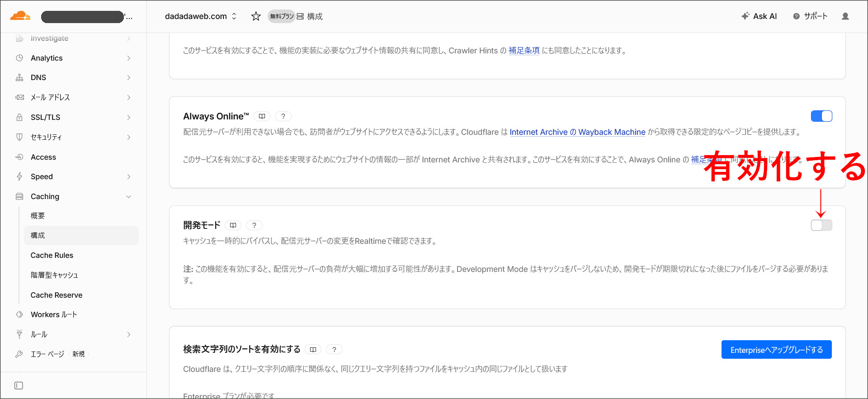
Task: Click the 構成 breadcrumb in header
Action: pos(310,16)
